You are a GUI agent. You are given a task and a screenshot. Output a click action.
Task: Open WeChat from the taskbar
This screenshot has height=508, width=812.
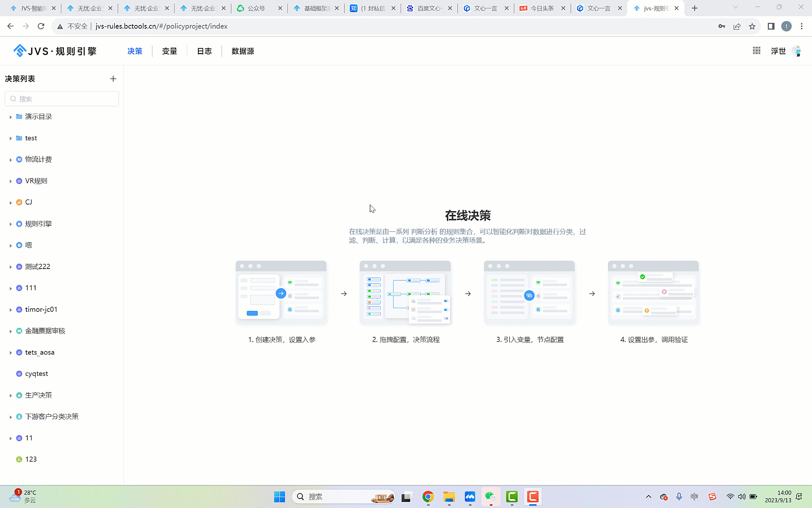pos(491,497)
